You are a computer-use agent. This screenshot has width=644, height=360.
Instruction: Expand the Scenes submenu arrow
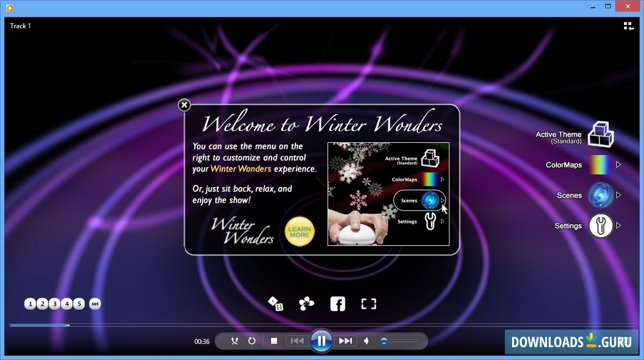coord(618,195)
